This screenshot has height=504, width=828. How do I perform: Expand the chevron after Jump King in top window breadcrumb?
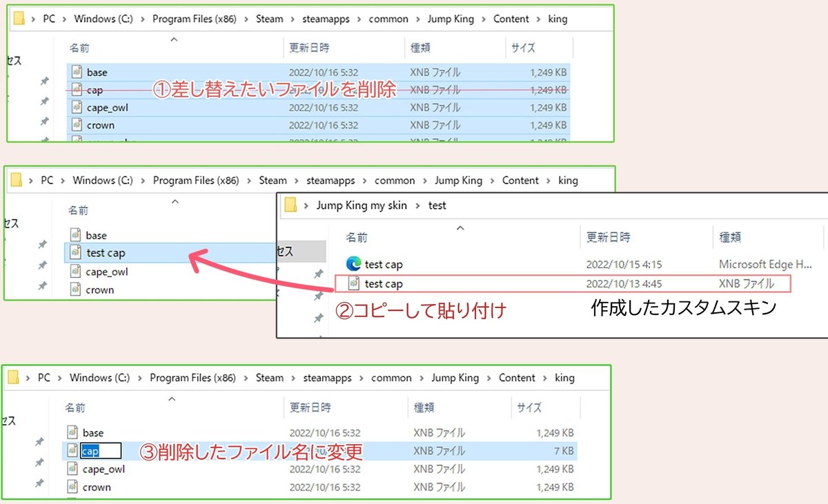(484, 19)
